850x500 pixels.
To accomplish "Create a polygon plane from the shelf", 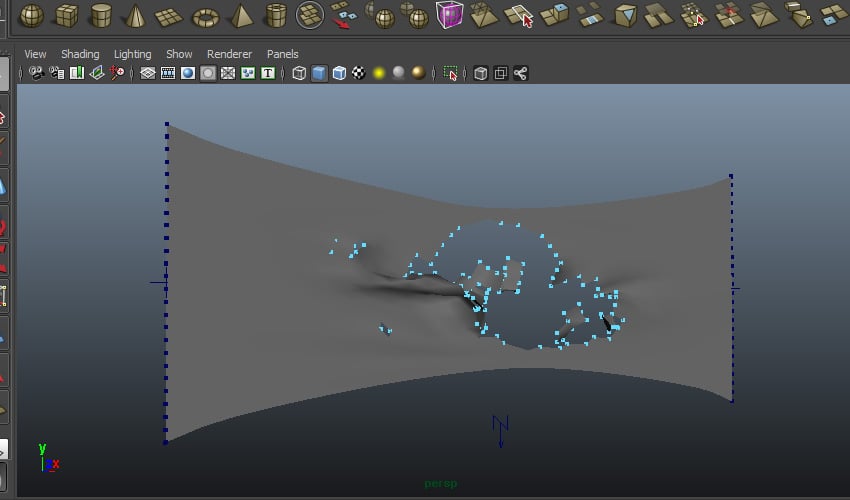I will tap(169, 16).
